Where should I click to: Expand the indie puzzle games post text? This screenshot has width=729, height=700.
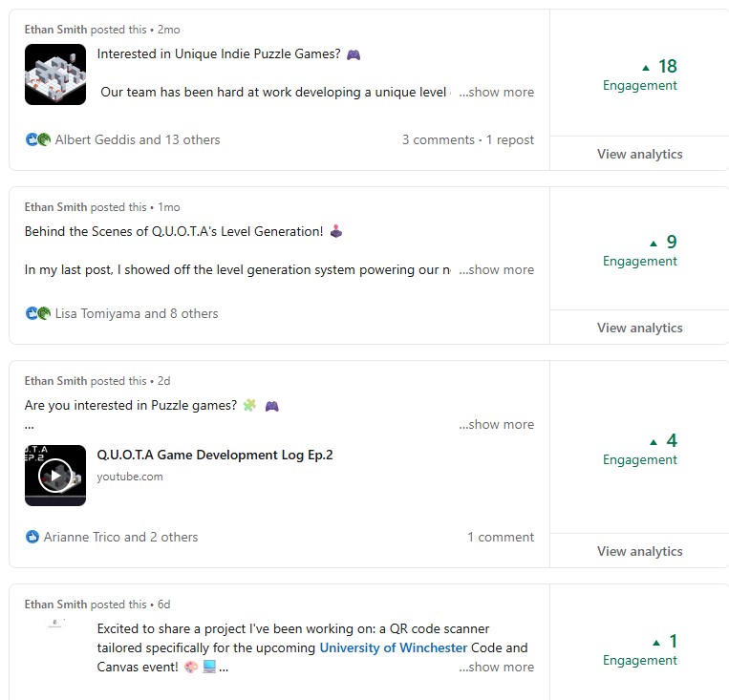(496, 93)
